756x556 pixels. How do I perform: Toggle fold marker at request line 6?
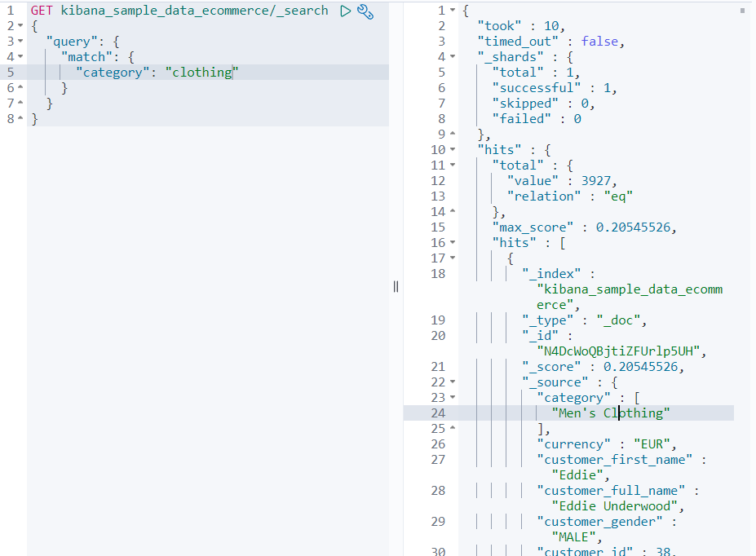pos(20,88)
